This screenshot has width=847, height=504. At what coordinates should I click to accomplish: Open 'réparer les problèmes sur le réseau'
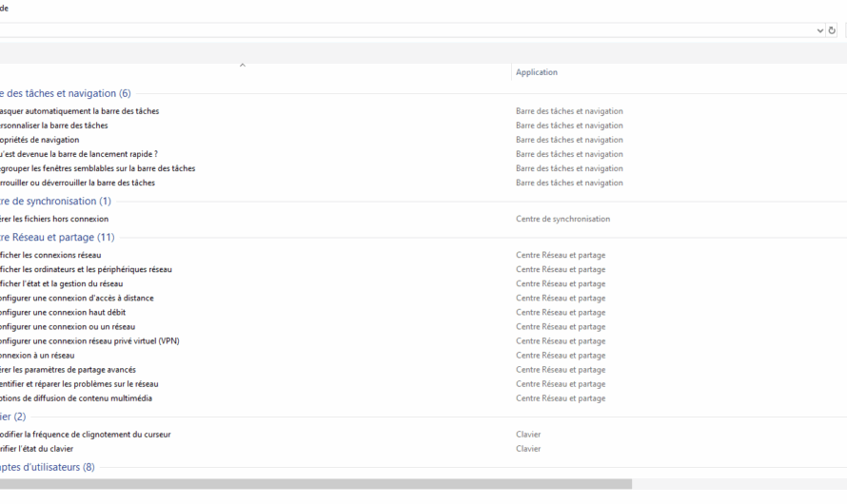80,384
